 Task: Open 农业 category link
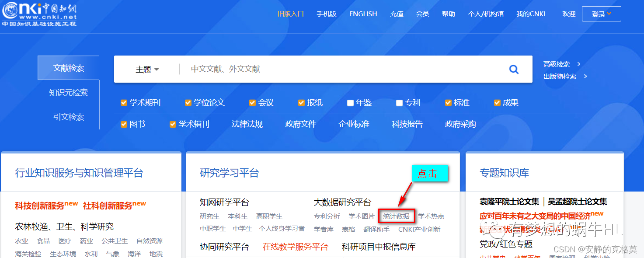click(21, 241)
